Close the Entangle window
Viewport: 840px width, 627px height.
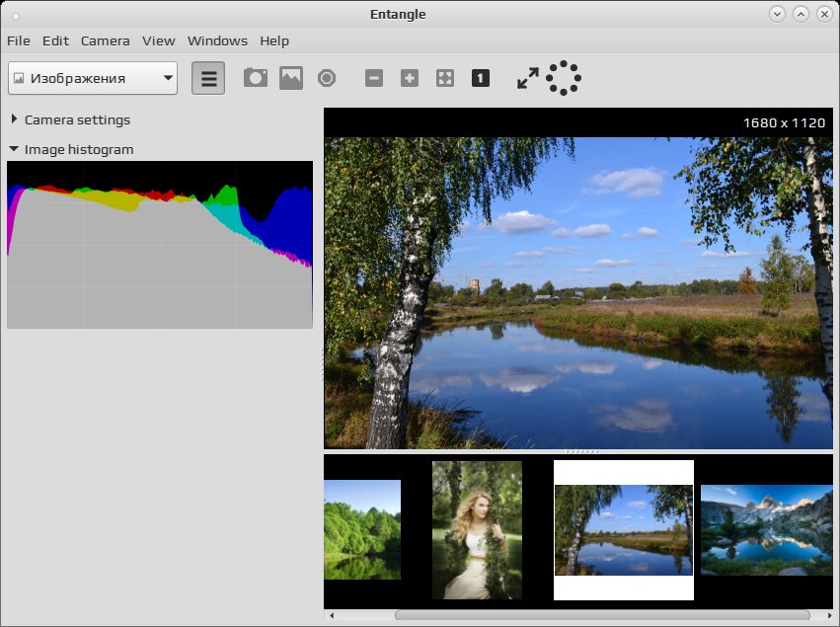pos(824,14)
